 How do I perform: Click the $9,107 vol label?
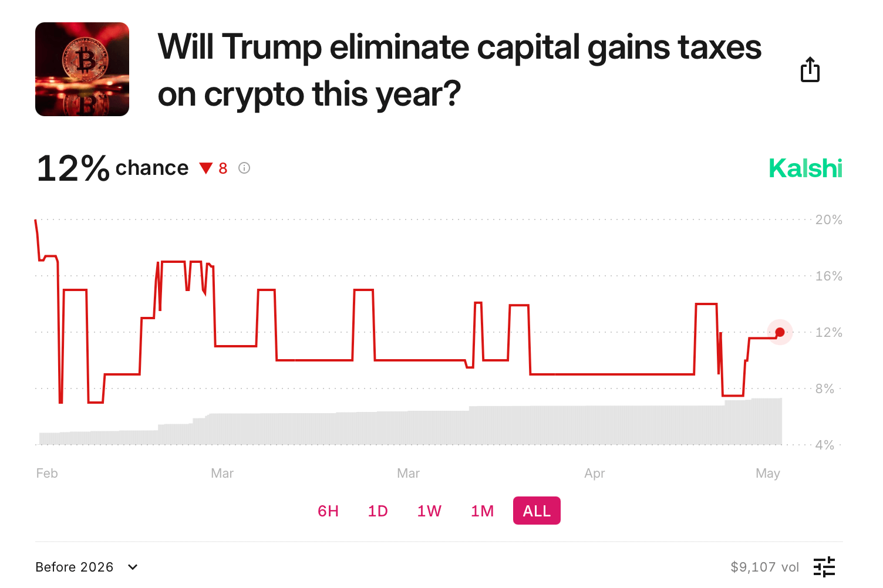[x=765, y=566]
